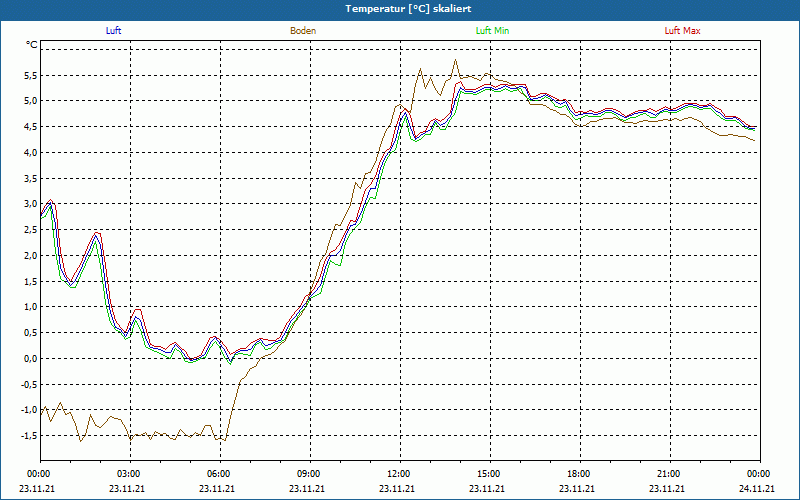Click the 03:00 time axis label

(130, 474)
